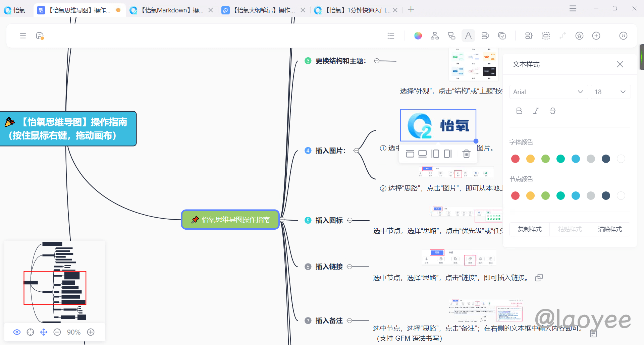Image resolution: width=644 pixels, height=345 pixels.
Task: Click the text style 'A' icon
Action: coord(468,36)
